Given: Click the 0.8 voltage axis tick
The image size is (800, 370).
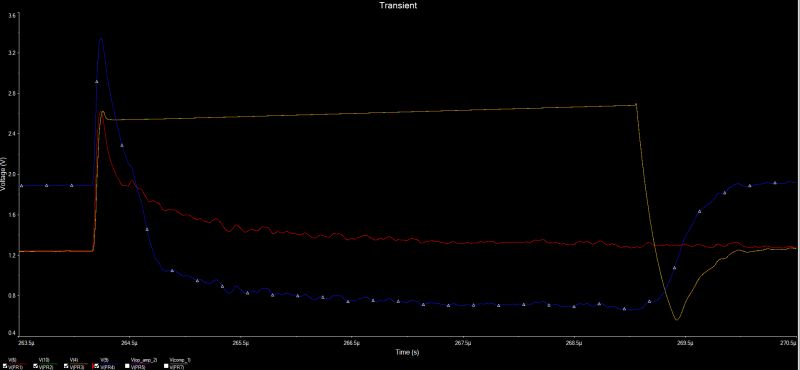Looking at the screenshot, I should (x=13, y=295).
